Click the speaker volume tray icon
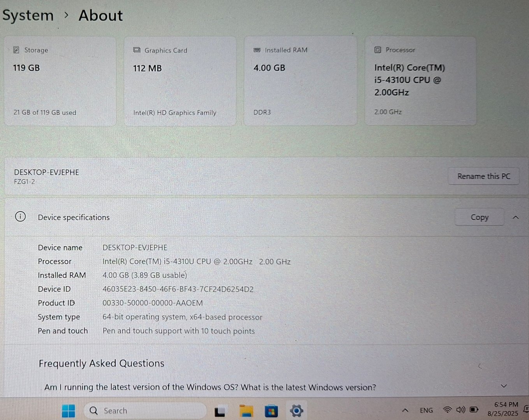This screenshot has width=529, height=420. [x=461, y=410]
